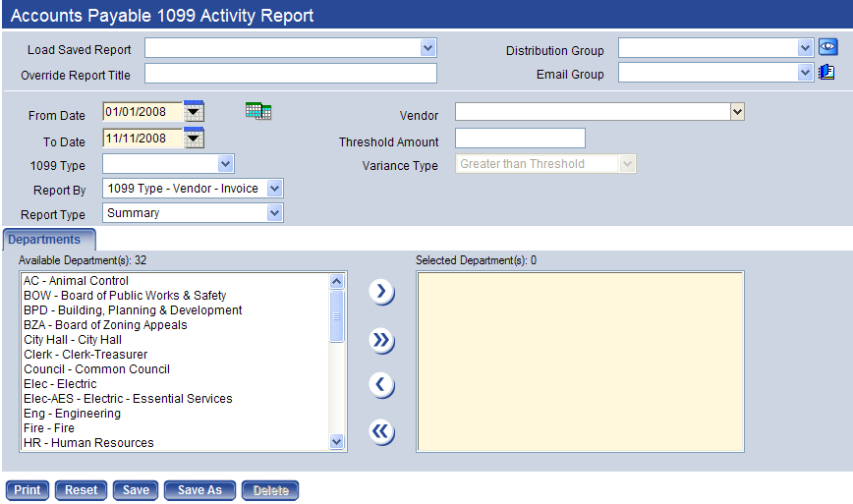853x504 pixels.
Task: Remove all departments with double left arrow
Action: [381, 432]
